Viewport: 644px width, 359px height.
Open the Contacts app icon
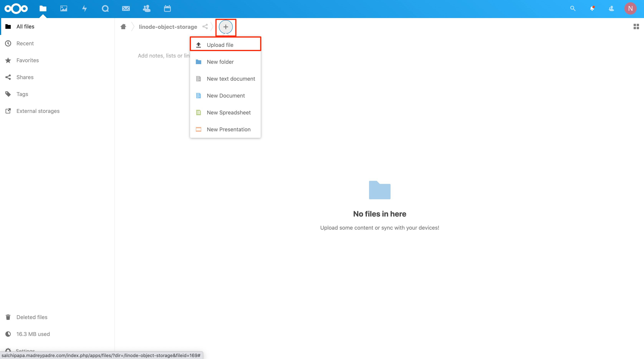(147, 8)
